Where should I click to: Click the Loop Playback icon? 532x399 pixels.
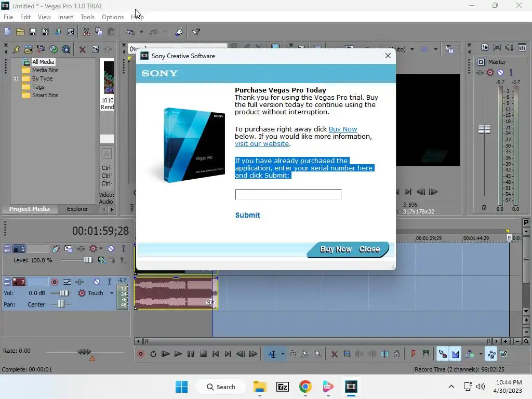pos(153,354)
